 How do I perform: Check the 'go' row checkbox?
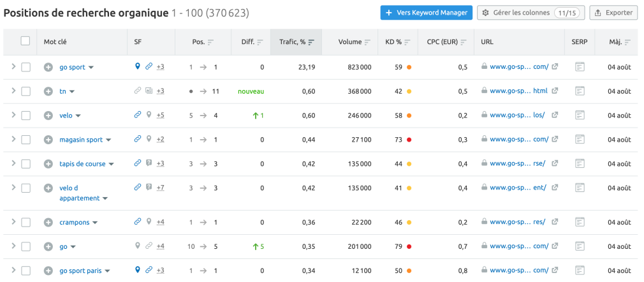tap(26, 247)
